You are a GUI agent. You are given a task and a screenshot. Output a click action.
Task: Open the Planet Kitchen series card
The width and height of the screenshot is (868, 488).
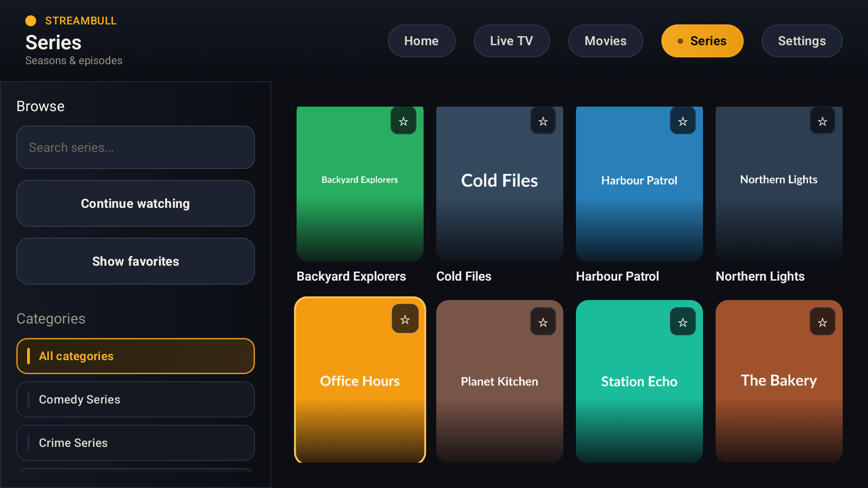[x=500, y=381]
